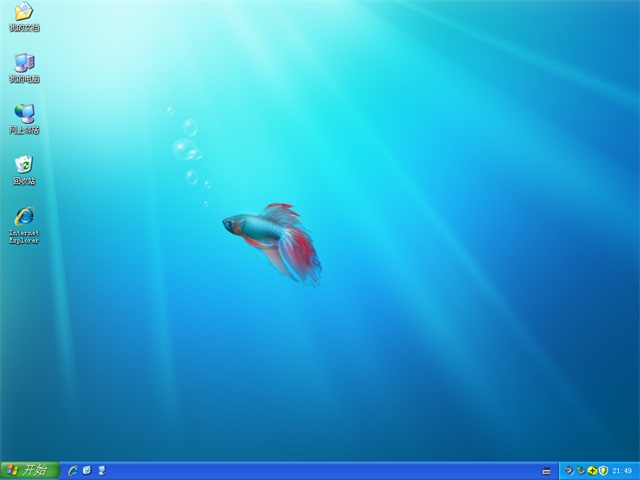Select the 我的电脑 desktop icon
The height and width of the screenshot is (480, 640).
pyautogui.click(x=24, y=63)
